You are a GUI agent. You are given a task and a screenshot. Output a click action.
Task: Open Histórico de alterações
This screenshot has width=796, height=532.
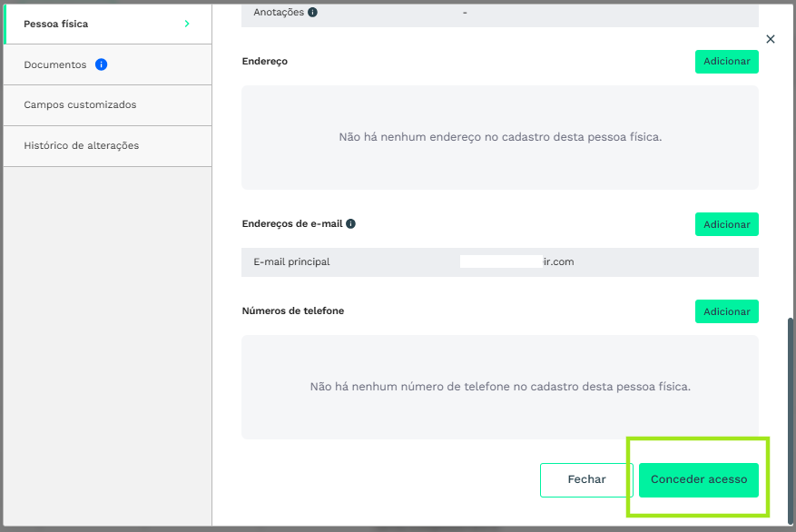tap(81, 145)
